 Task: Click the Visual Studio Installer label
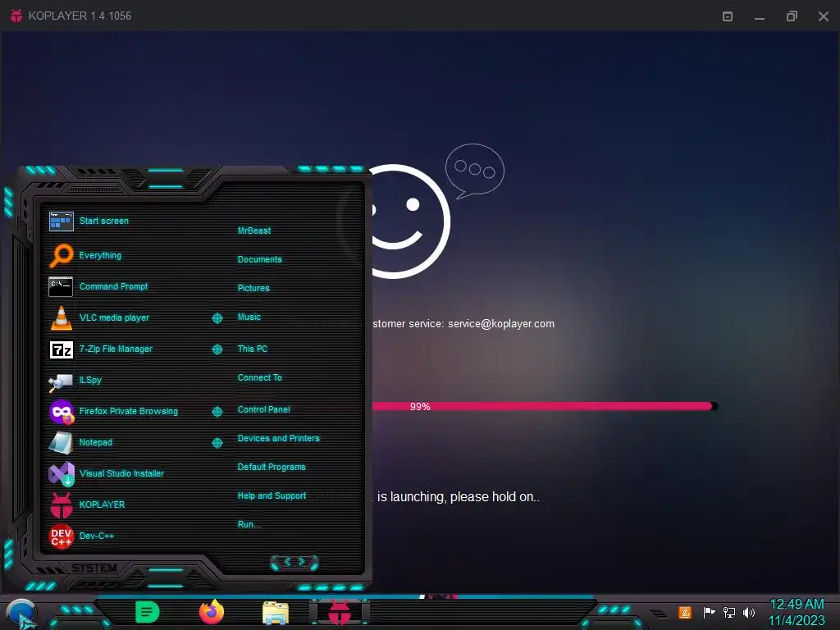[x=121, y=473]
